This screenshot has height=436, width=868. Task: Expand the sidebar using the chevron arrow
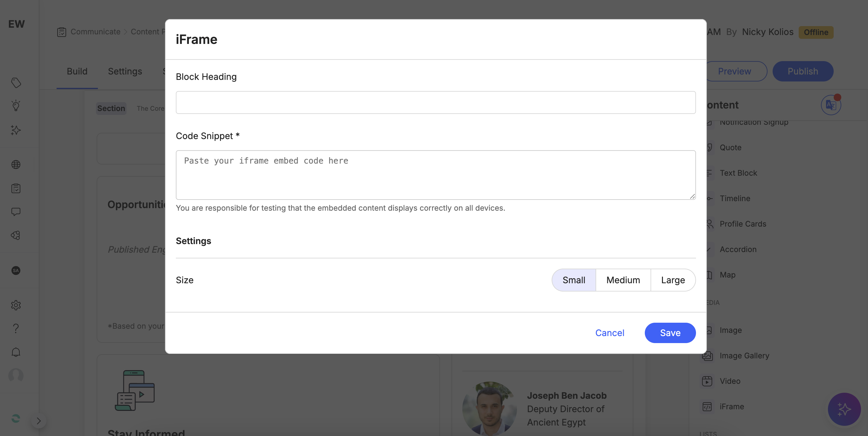[38, 420]
